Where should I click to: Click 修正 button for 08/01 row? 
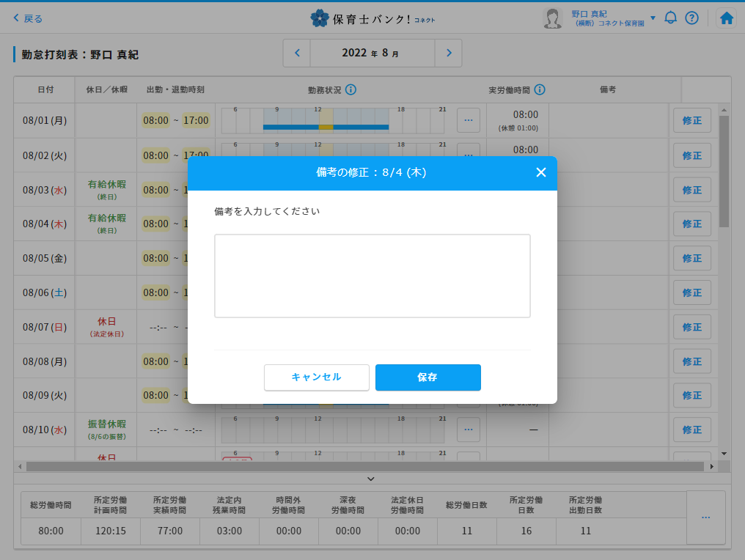click(x=692, y=120)
